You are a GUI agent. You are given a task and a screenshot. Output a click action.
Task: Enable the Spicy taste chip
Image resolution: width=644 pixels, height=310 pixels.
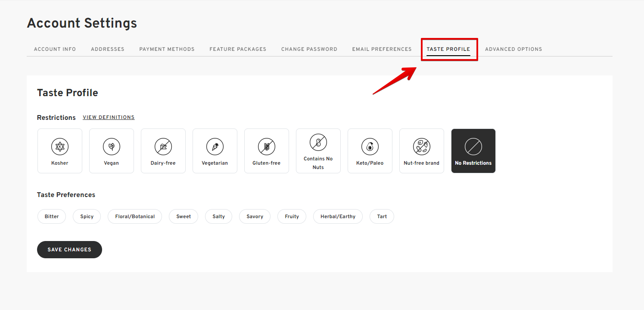coord(87,216)
